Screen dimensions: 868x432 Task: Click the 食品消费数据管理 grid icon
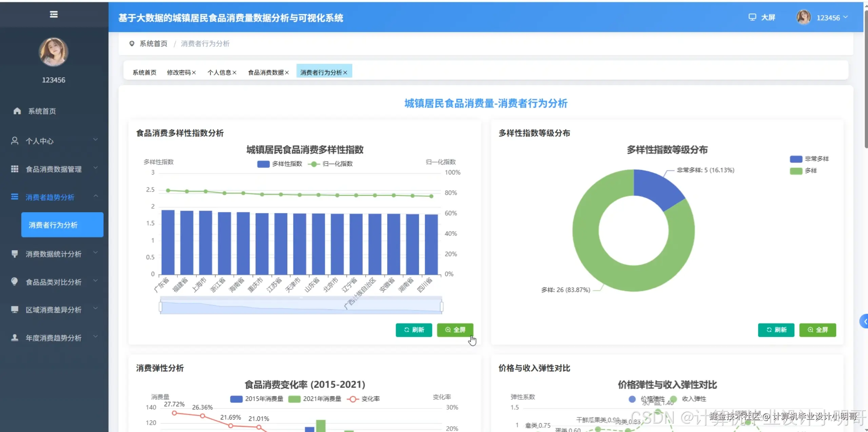(x=15, y=169)
